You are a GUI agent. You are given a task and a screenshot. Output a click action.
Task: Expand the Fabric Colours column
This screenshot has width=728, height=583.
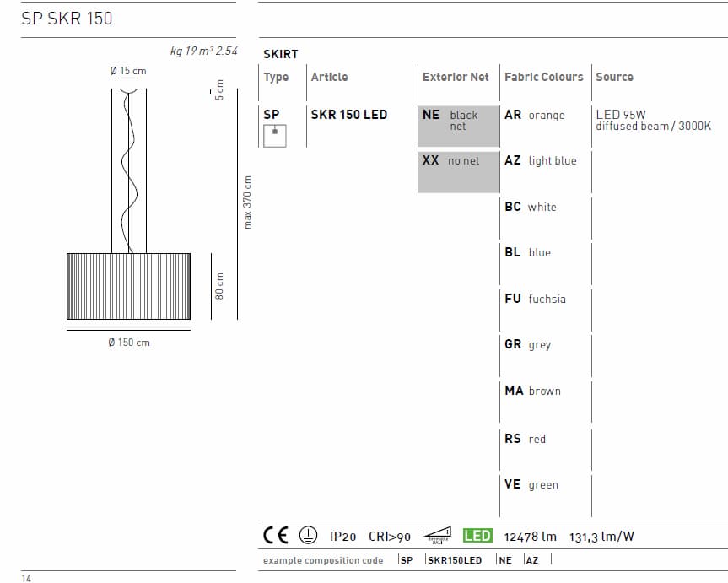tap(544, 76)
